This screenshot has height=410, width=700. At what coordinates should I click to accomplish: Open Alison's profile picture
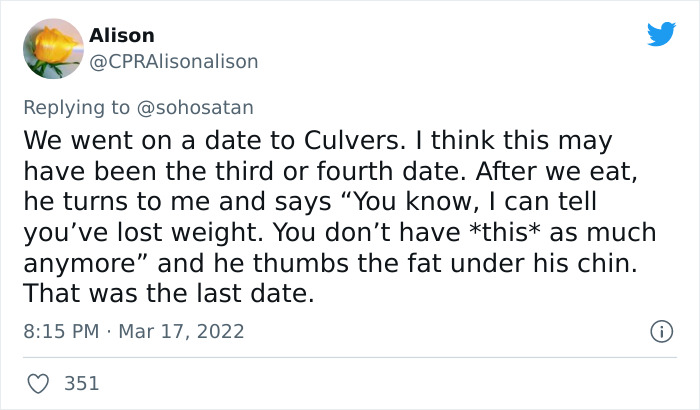[51, 48]
